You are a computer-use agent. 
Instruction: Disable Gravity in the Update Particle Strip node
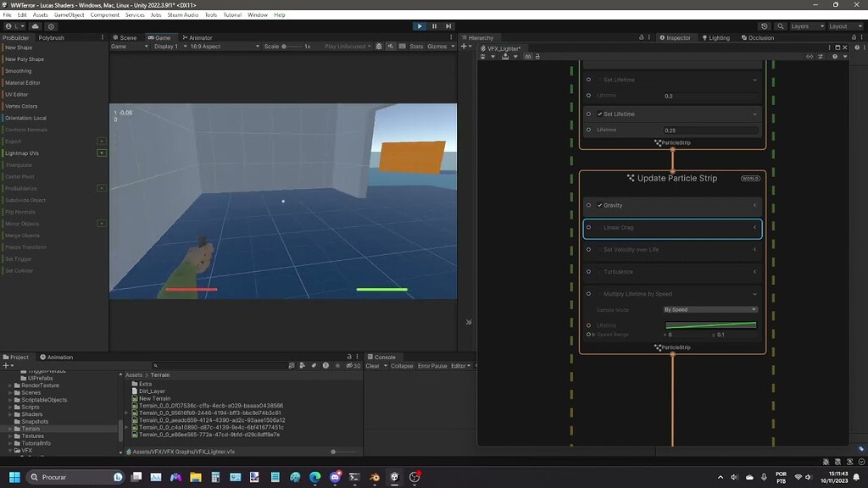click(599, 205)
